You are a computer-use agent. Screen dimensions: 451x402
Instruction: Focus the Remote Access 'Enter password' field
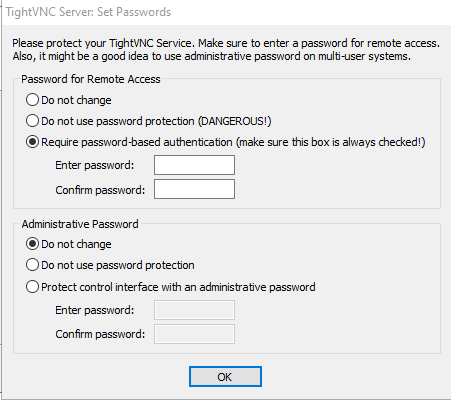(x=194, y=165)
